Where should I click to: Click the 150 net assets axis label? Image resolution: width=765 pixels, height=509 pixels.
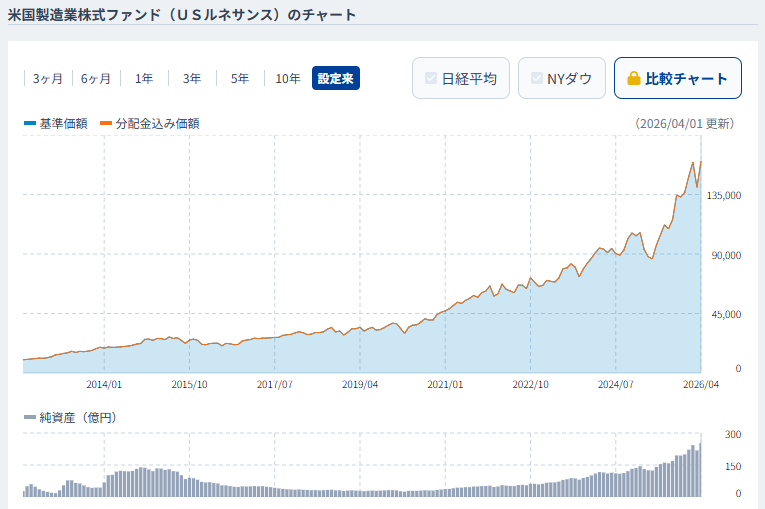pyautogui.click(x=733, y=467)
